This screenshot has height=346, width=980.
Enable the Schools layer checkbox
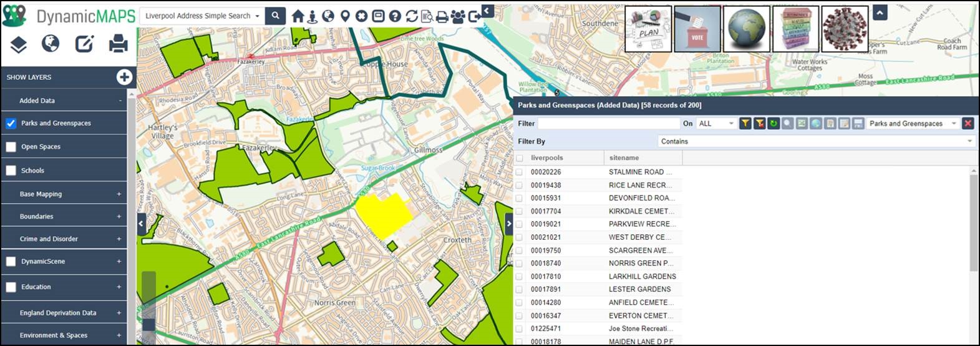(11, 171)
